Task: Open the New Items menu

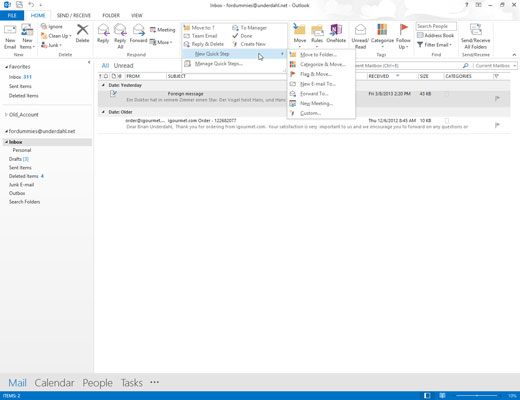Action: click(27, 37)
